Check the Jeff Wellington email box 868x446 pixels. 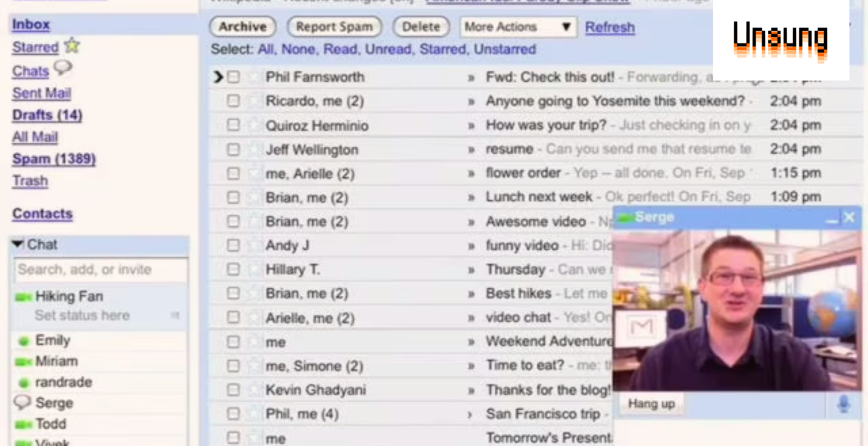(x=233, y=149)
